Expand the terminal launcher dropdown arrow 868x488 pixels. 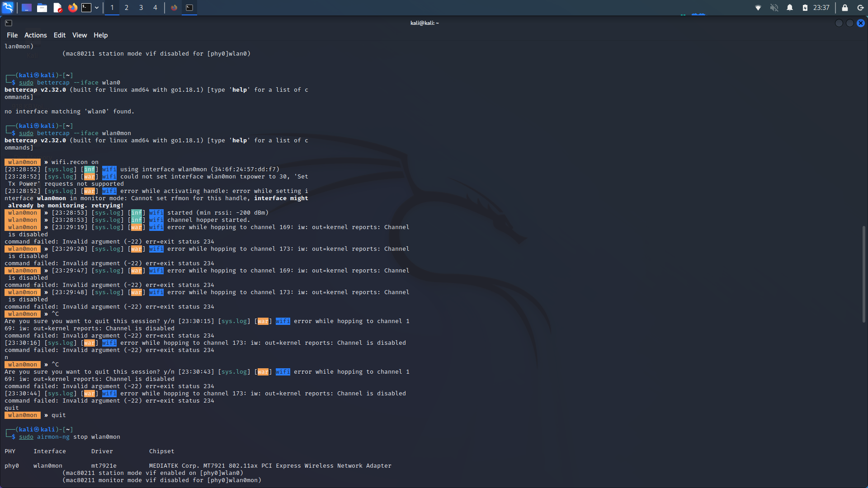click(97, 8)
